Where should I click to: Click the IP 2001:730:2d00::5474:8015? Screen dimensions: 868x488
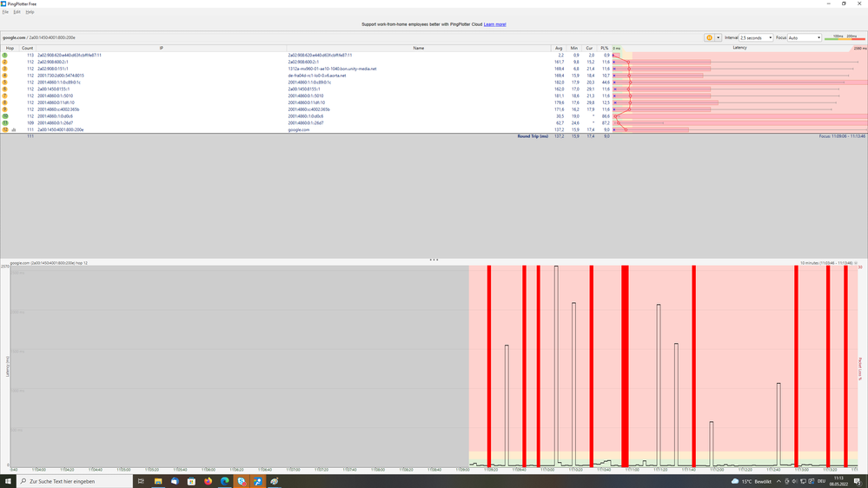pos(61,76)
